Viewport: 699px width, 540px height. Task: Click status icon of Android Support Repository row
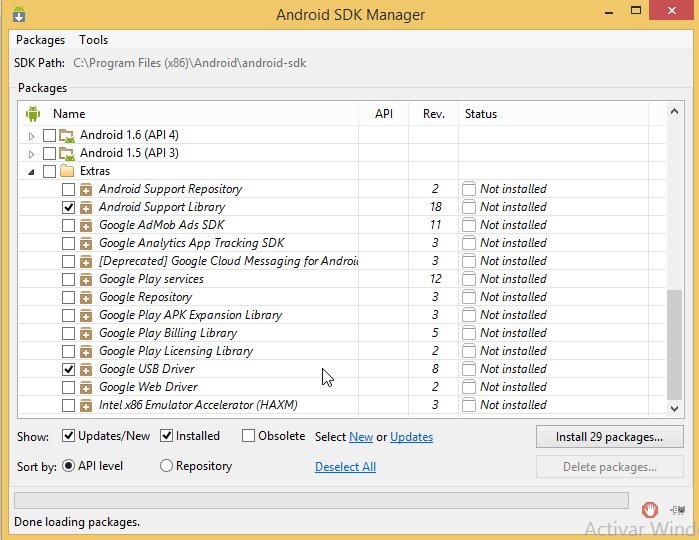[x=469, y=189]
